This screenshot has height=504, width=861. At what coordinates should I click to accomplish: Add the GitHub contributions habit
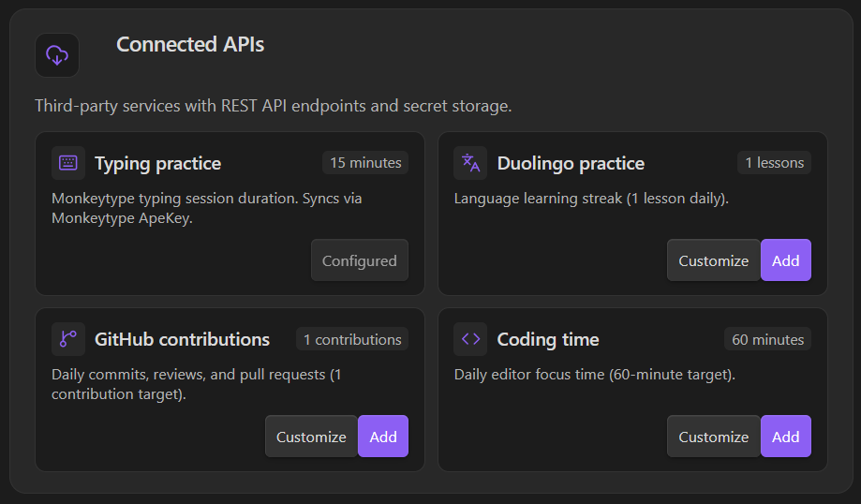pyautogui.click(x=383, y=437)
